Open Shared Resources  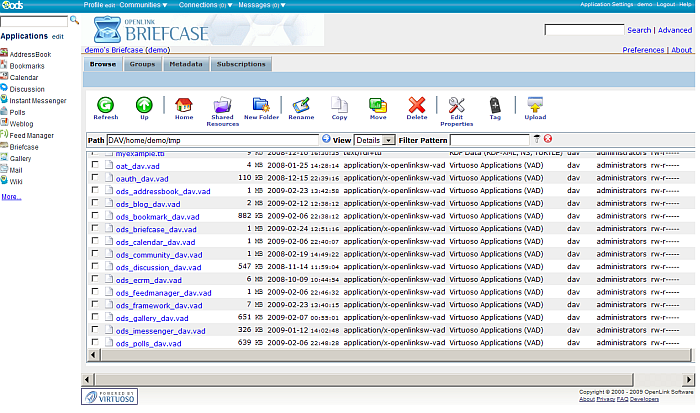(x=222, y=103)
